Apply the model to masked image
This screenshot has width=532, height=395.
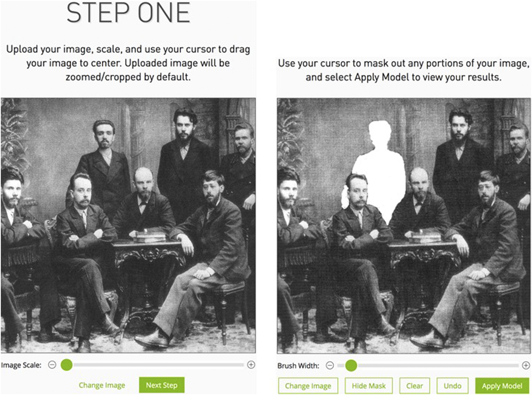coord(502,386)
